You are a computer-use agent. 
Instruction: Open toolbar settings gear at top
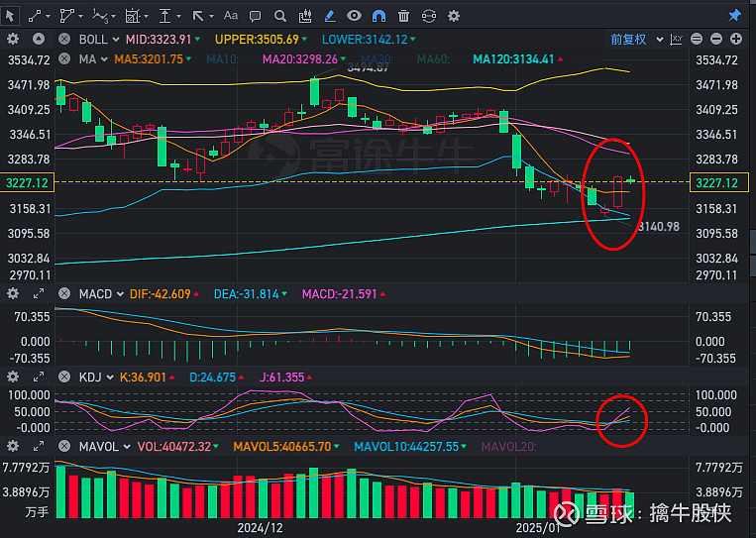pyautogui.click(x=454, y=15)
